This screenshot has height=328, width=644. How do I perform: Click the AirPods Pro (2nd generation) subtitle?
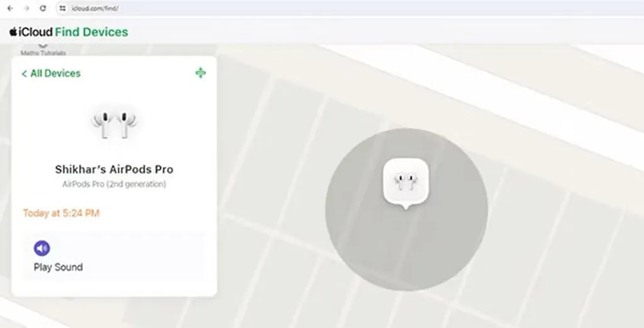[x=114, y=184]
